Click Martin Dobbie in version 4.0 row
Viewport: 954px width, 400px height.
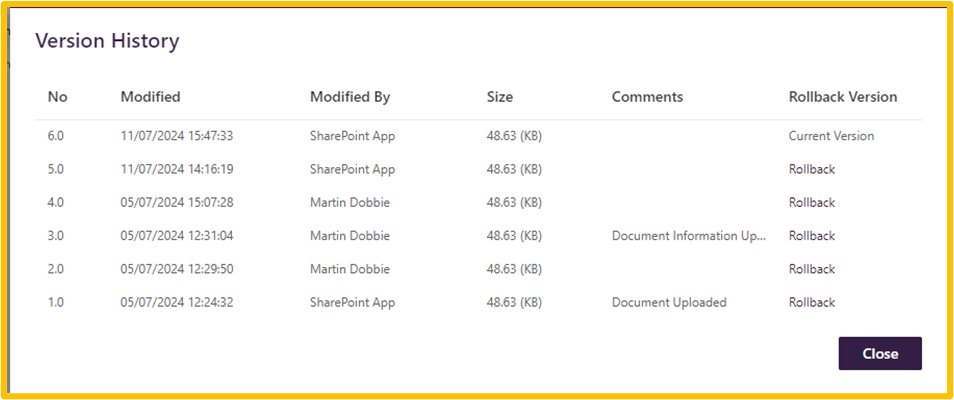[350, 203]
